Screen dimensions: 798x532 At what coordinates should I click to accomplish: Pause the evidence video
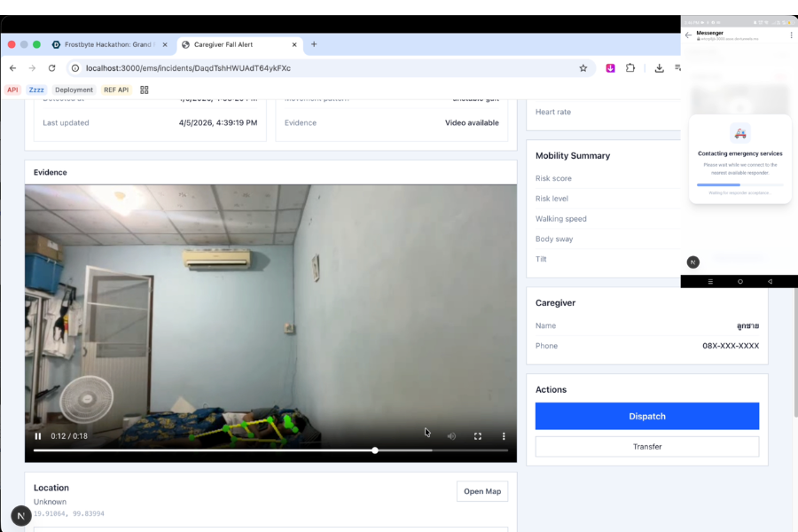(x=37, y=436)
